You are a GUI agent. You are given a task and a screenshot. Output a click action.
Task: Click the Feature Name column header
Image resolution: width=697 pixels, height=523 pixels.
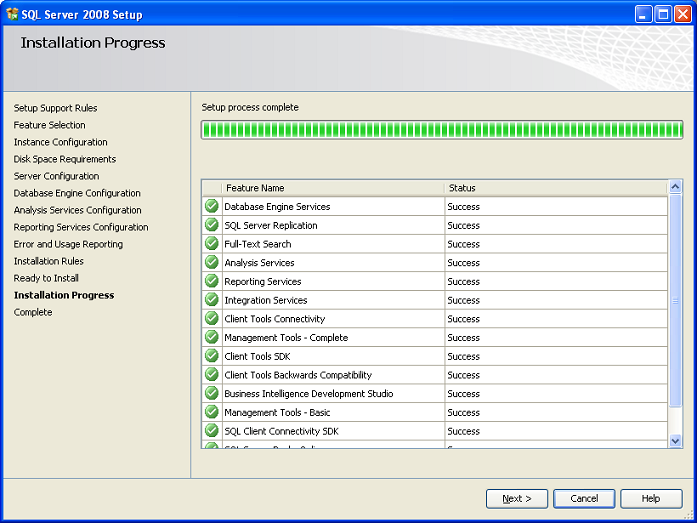point(332,188)
